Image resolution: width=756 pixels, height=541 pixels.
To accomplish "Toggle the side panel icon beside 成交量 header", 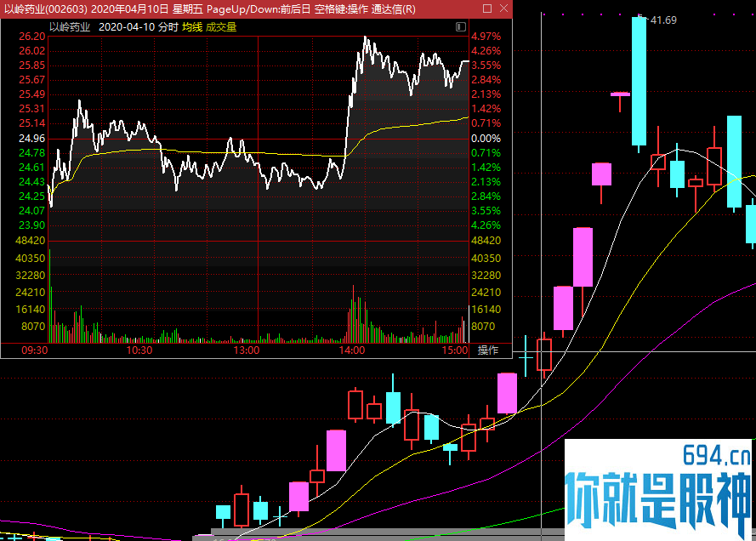I will (x=460, y=26).
